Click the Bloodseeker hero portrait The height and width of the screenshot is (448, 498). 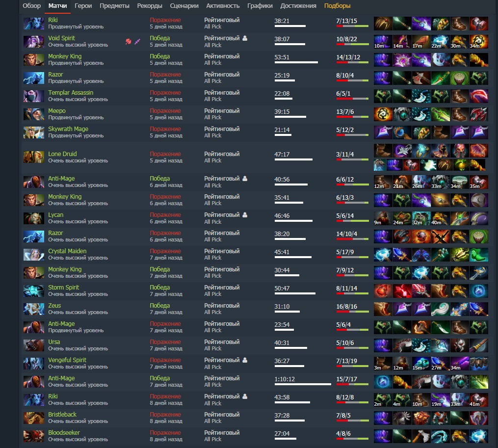pos(34,436)
